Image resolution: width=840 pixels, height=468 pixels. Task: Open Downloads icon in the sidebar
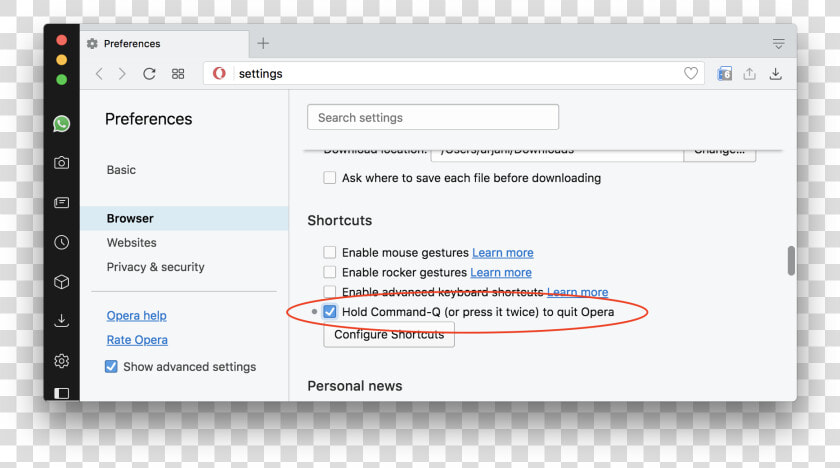[x=62, y=321]
